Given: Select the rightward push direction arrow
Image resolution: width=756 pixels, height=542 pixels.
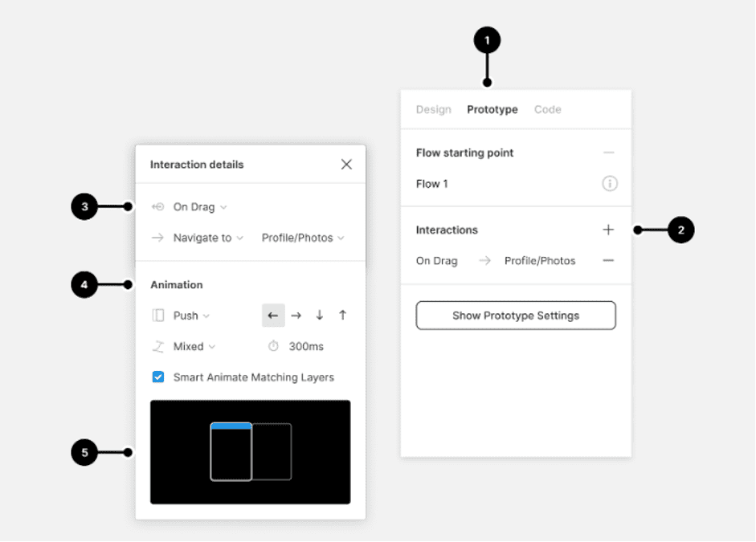Looking at the screenshot, I should [x=296, y=316].
